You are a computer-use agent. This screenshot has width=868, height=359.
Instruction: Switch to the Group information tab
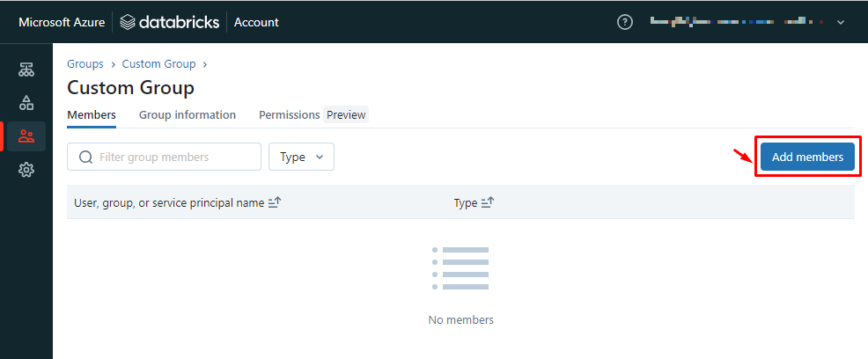point(188,115)
